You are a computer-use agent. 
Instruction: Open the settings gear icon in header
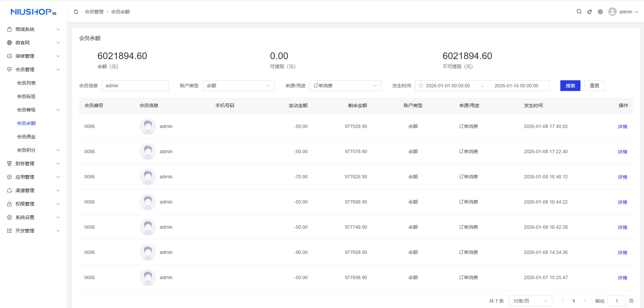pyautogui.click(x=600, y=12)
